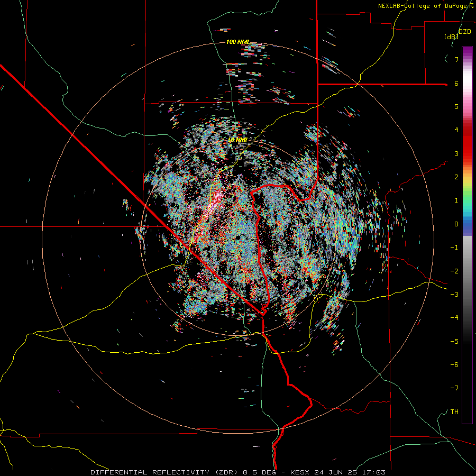The width and height of the screenshot is (476, 476).
Task: Click the scale value 7
Action: click(456, 59)
